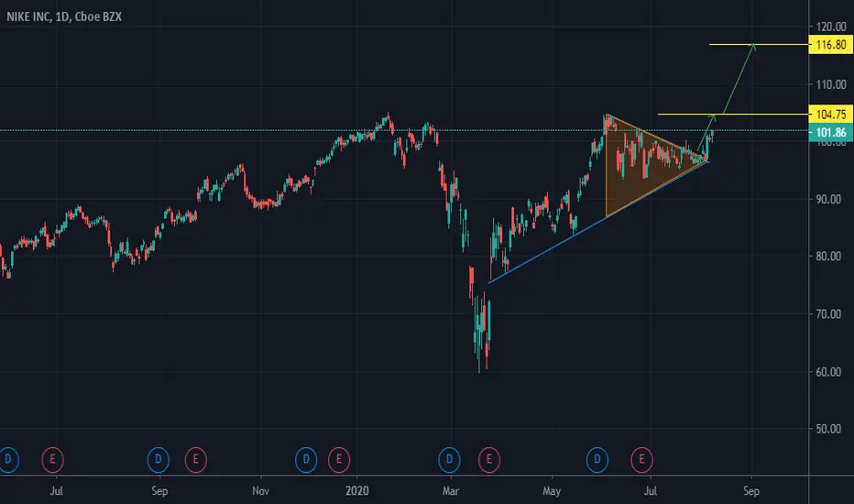854x504 pixels.
Task: Click the NIKE INC, 1D, Cboe BZX title
Action: [64, 16]
